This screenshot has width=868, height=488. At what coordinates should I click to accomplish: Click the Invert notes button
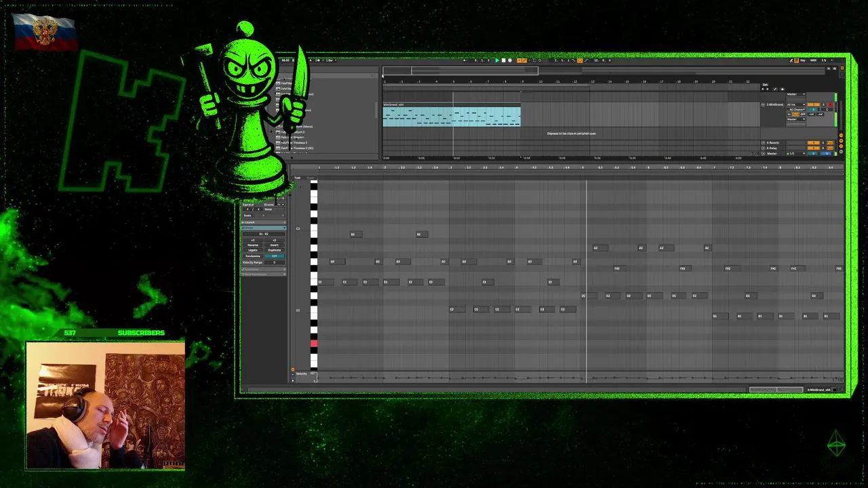tap(275, 245)
